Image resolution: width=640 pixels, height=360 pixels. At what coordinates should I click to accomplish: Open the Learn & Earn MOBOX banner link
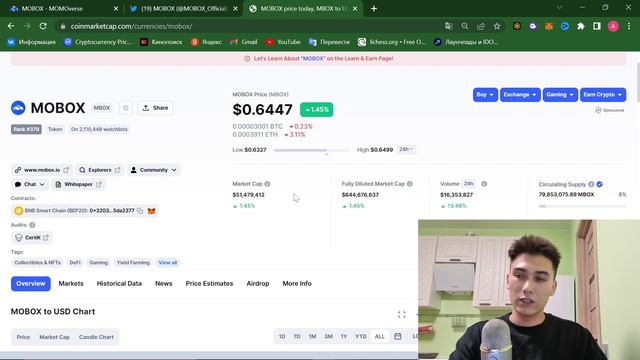tap(319, 59)
